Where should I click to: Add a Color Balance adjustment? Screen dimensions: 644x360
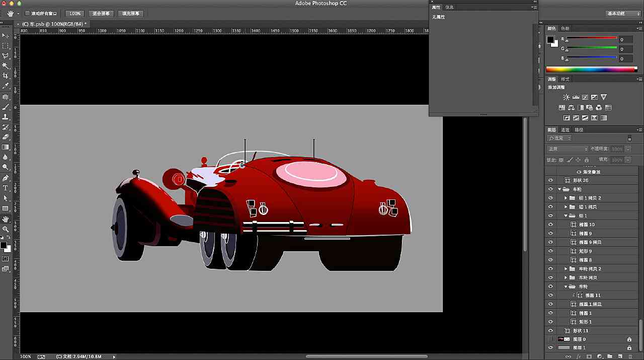(x=571, y=108)
